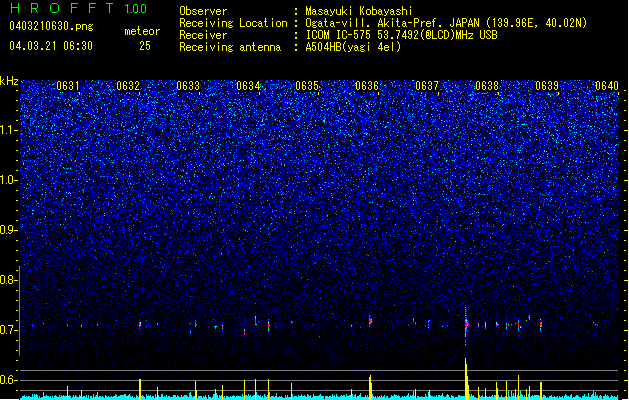This screenshot has width=629, height=400.
Task: Click the strong meteor echo just before 0638
Action: 466,323
